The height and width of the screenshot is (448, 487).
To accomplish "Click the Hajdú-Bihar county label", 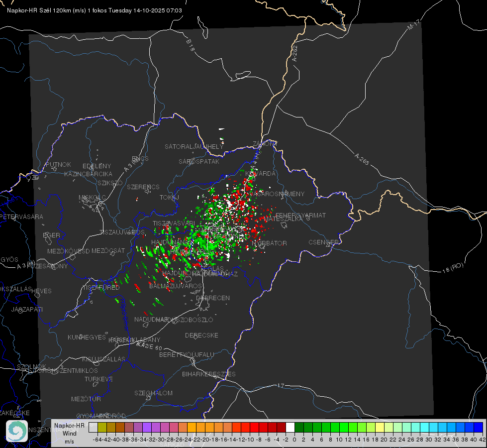I will coord(124,315).
